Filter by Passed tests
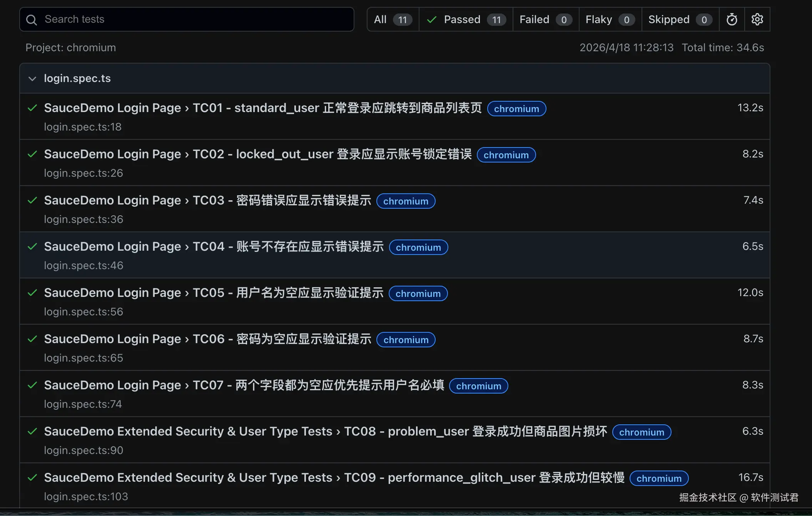Viewport: 812px width, 516px height. pyautogui.click(x=466, y=19)
